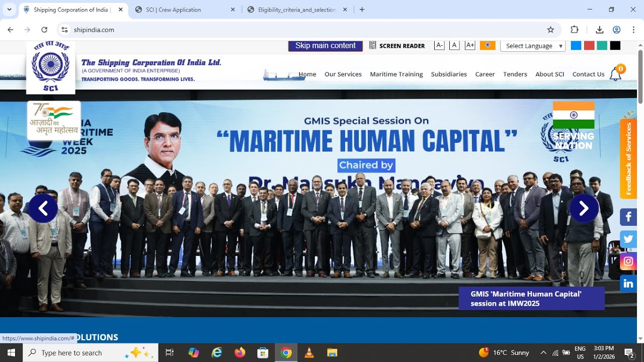View site information icon in address bar
644x362 pixels.
pyautogui.click(x=64, y=30)
